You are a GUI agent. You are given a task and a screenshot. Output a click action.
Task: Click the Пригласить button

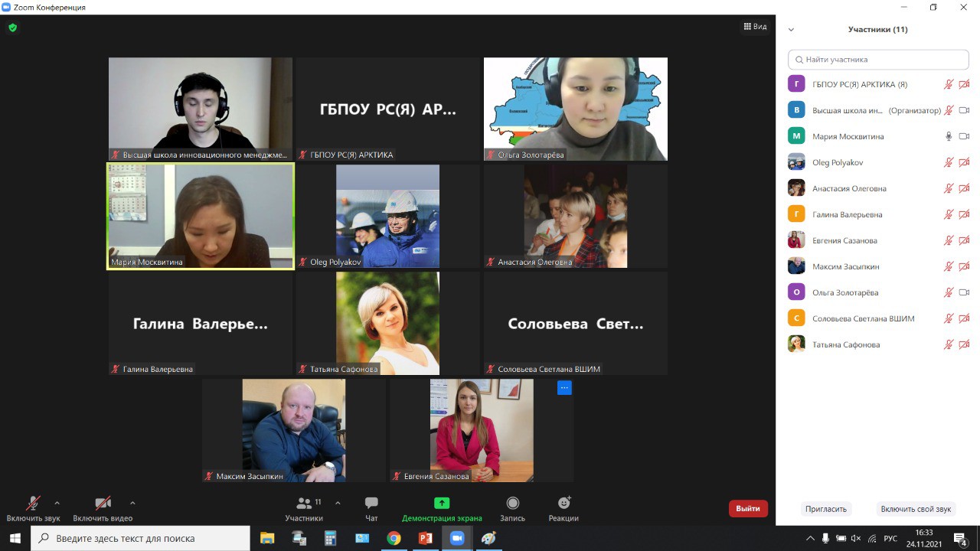pos(826,509)
